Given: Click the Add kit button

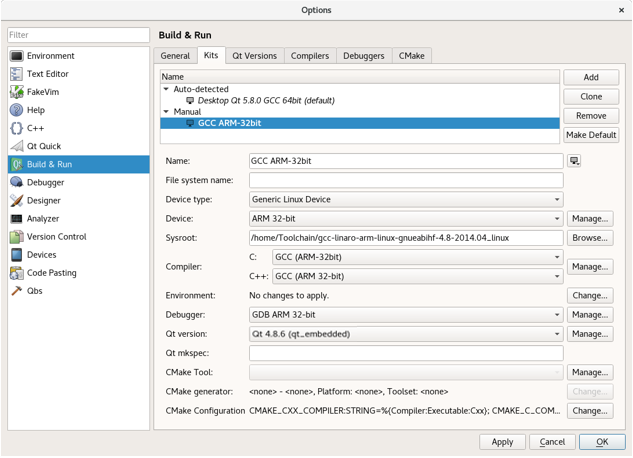Looking at the screenshot, I should click(591, 77).
